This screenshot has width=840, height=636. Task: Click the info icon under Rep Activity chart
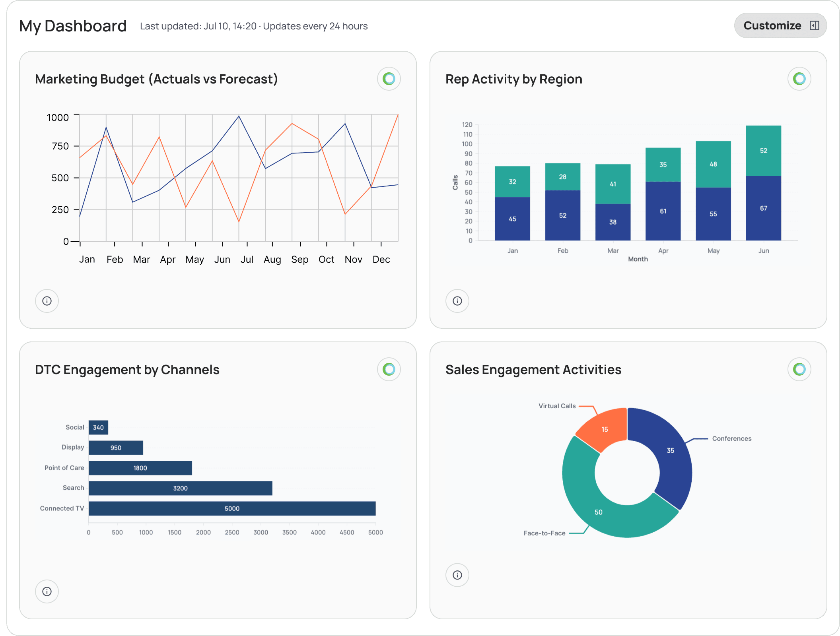pyautogui.click(x=457, y=301)
